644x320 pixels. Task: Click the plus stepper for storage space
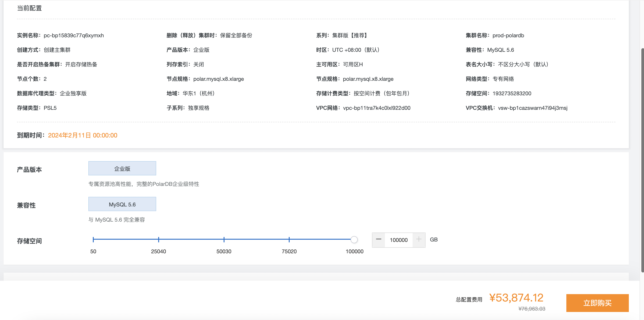point(419,240)
